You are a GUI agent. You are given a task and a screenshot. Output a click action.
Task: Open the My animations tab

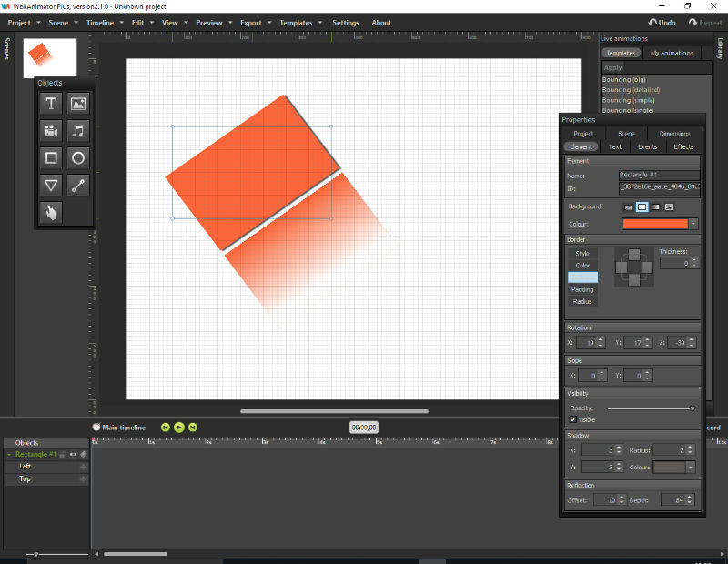(x=672, y=53)
